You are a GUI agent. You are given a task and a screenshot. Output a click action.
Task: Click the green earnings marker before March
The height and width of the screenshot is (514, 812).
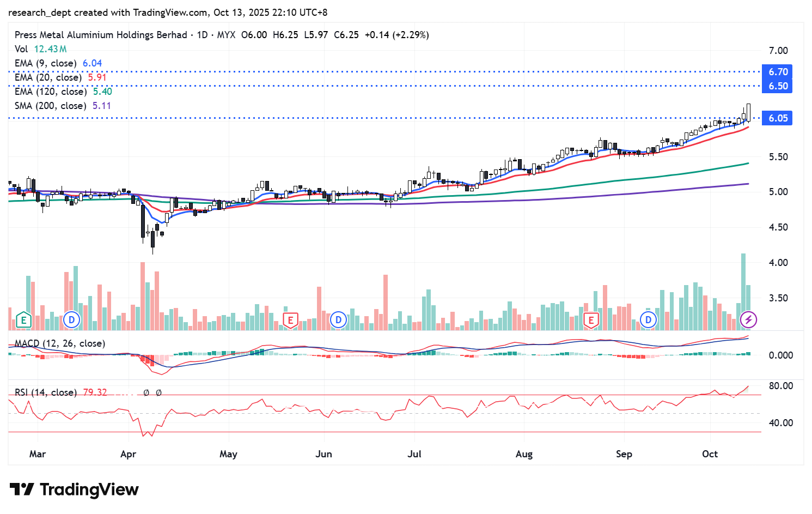tap(23, 320)
